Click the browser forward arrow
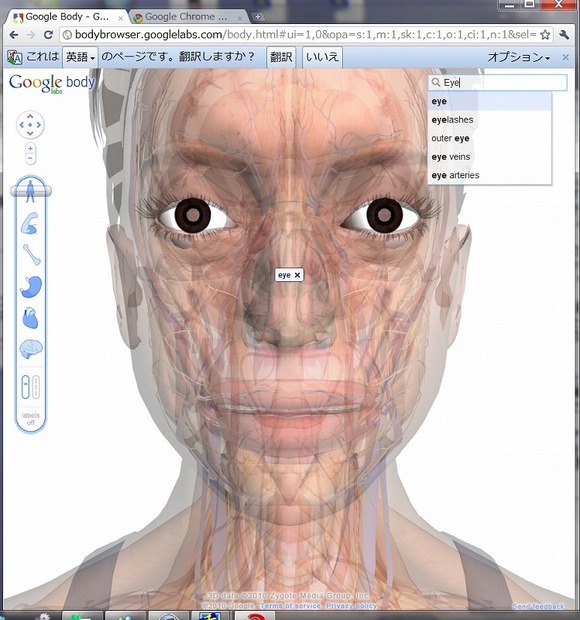This screenshot has height=620, width=580. tap(31, 35)
